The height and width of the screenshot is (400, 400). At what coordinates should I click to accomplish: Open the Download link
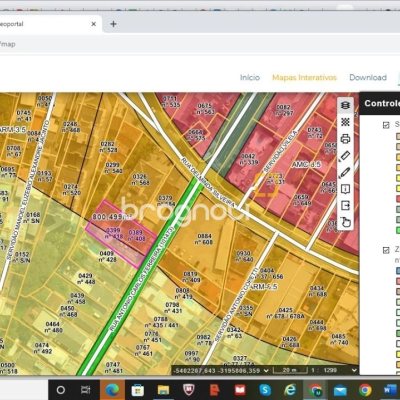tap(368, 77)
